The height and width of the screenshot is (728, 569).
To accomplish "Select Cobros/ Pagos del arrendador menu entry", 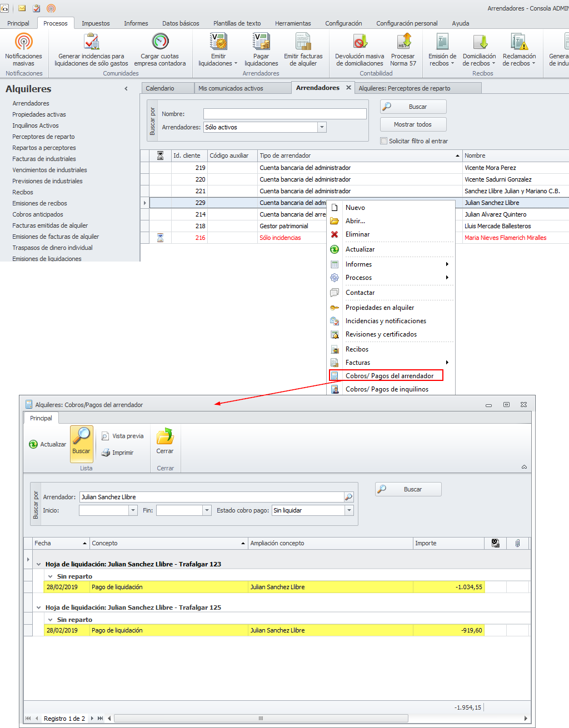I will tap(389, 376).
